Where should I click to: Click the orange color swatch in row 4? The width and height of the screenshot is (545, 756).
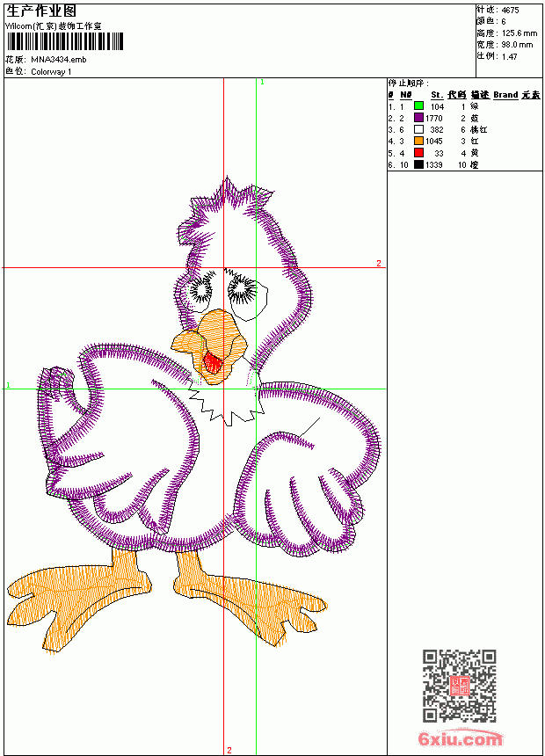(418, 141)
